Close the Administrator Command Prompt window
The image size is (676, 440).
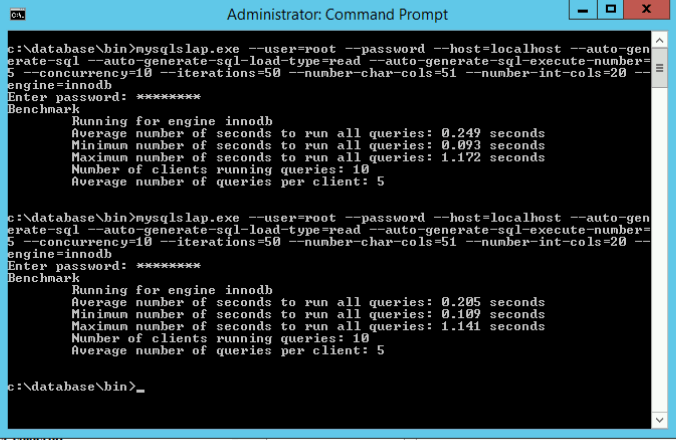[646, 9]
